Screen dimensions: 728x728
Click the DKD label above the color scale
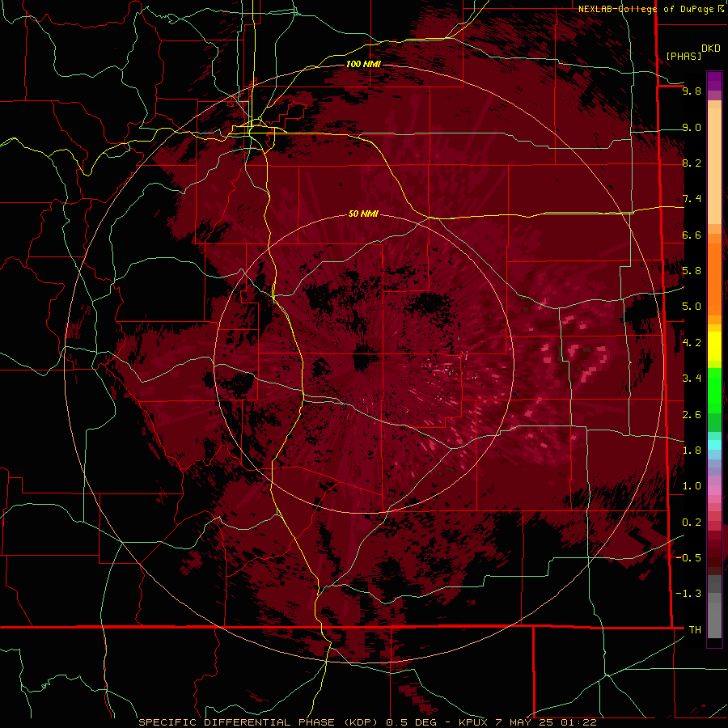711,49
